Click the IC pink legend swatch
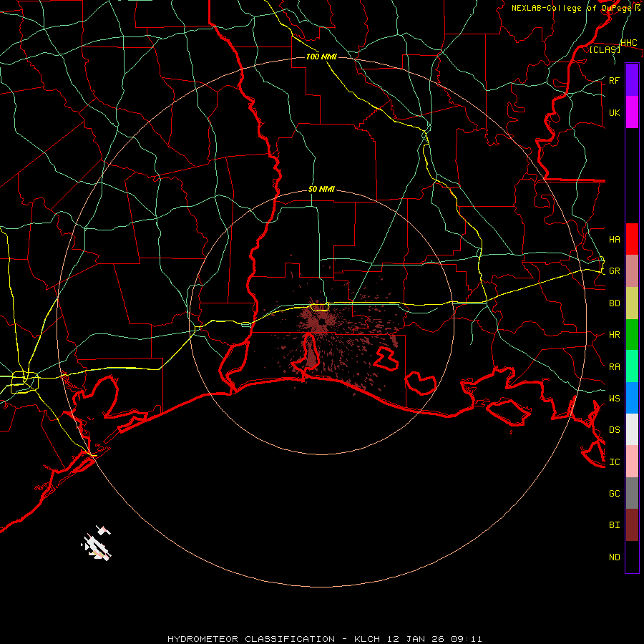The height and width of the screenshot is (644, 644). tap(632, 462)
